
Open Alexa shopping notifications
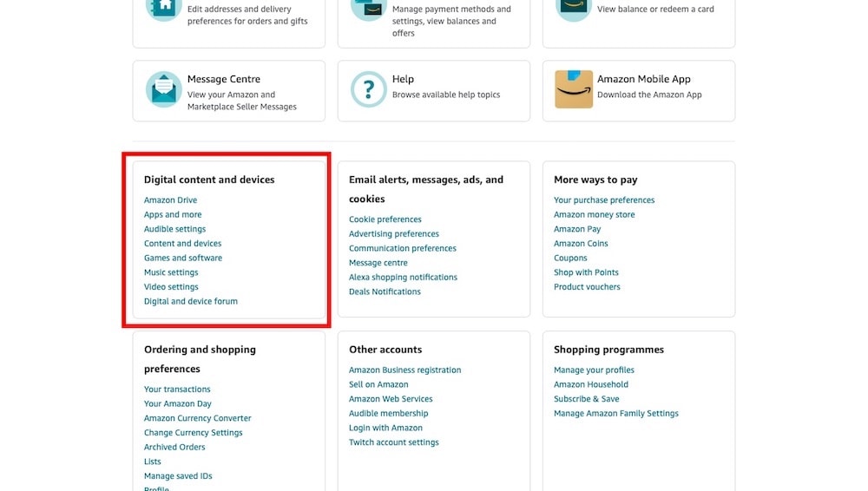(403, 277)
